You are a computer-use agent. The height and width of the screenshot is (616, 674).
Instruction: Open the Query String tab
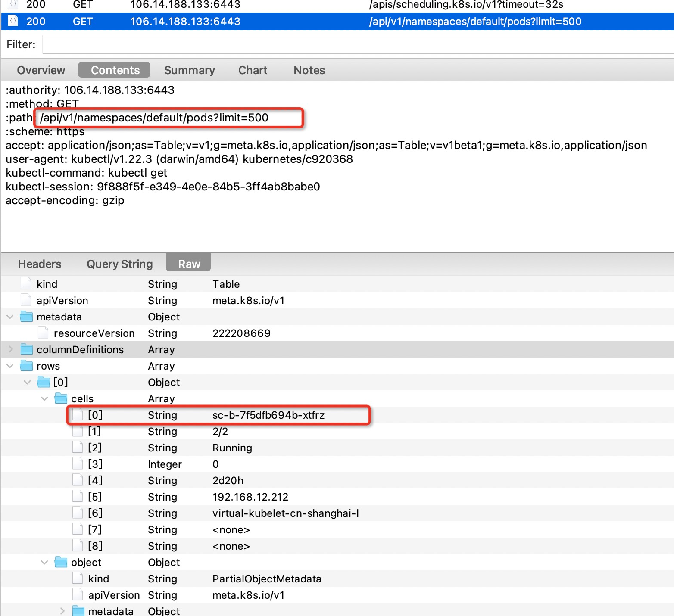[120, 264]
